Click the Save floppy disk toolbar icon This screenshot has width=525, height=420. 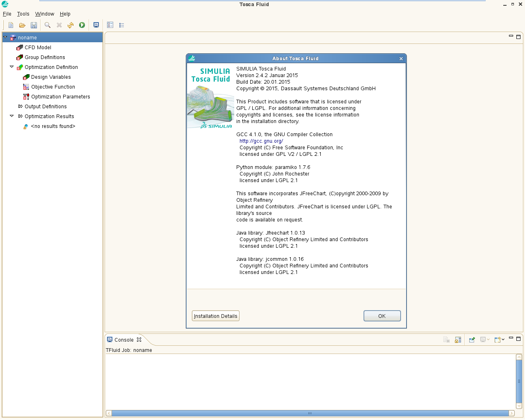(34, 25)
